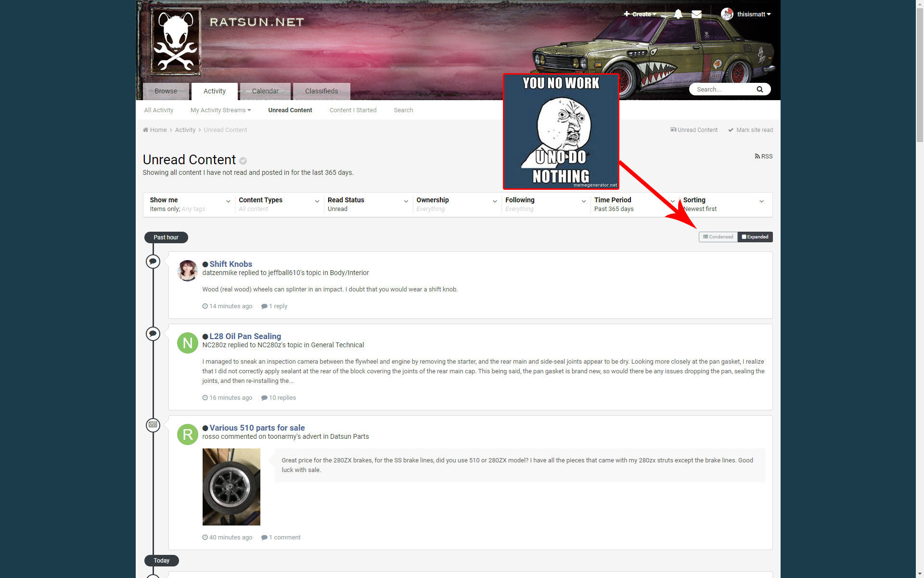
Task: Click the search magnifier icon
Action: 759,89
